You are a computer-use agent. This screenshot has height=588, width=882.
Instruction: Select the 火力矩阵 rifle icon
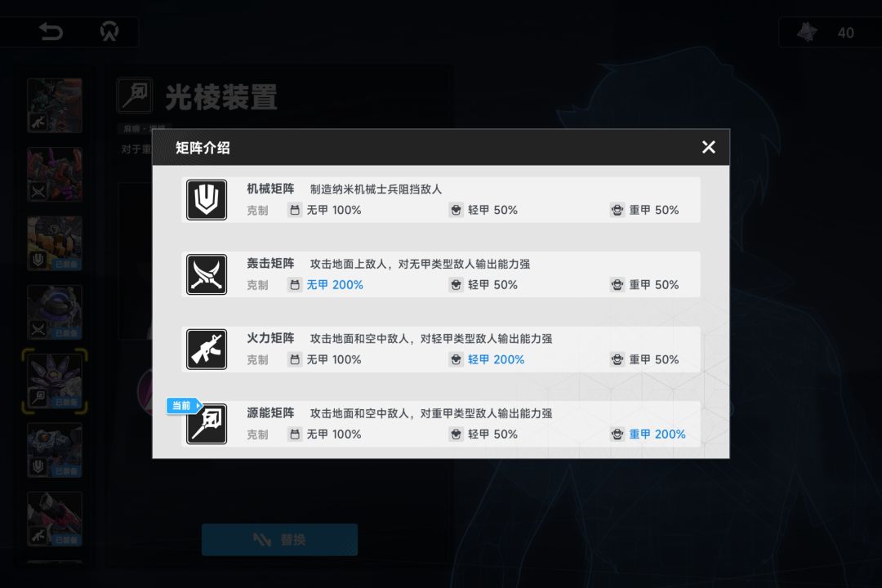207,350
